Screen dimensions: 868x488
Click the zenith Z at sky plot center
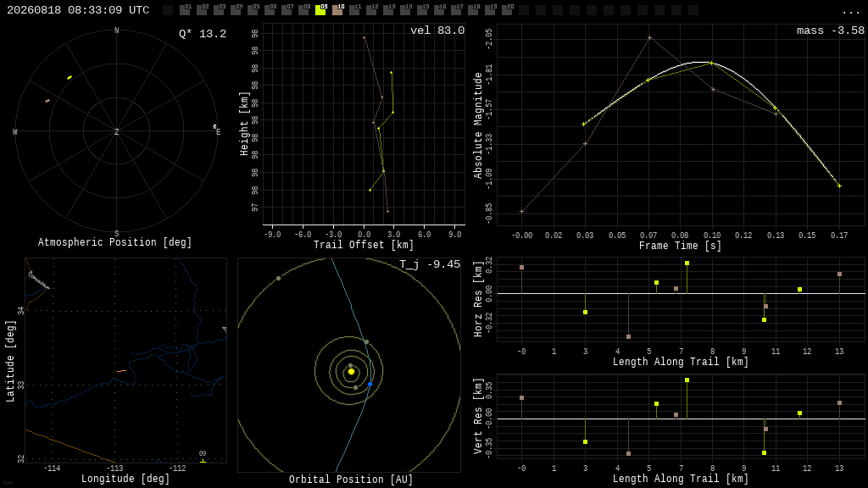116,131
